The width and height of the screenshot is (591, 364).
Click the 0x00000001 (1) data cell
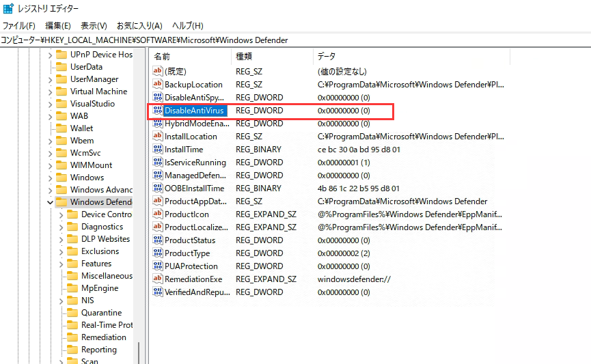click(x=344, y=163)
